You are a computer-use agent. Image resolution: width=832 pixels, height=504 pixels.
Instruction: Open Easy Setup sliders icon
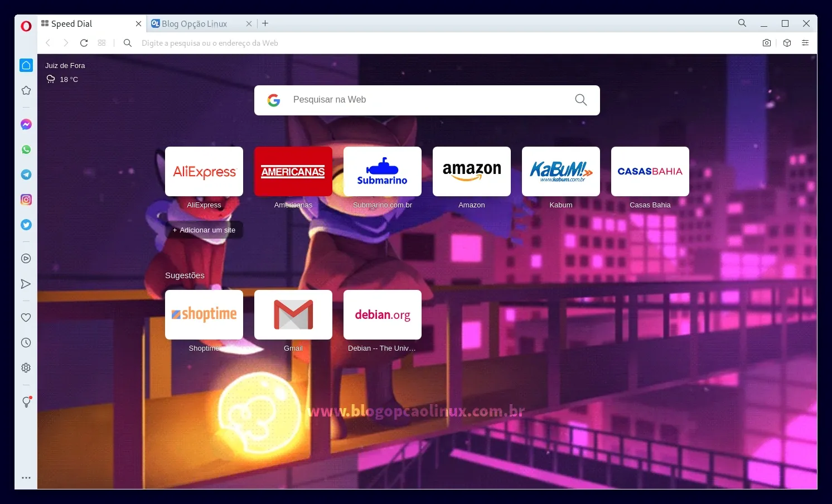click(805, 43)
